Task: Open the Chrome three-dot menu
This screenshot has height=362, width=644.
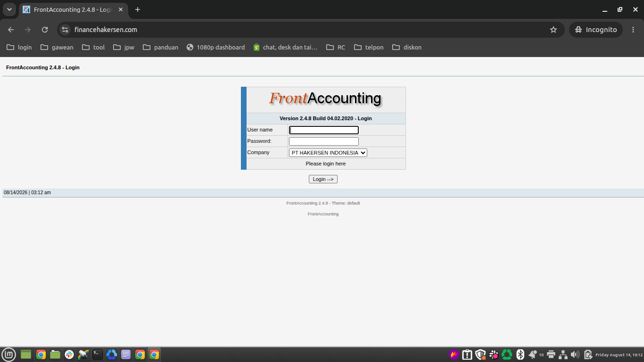Action: (x=633, y=30)
